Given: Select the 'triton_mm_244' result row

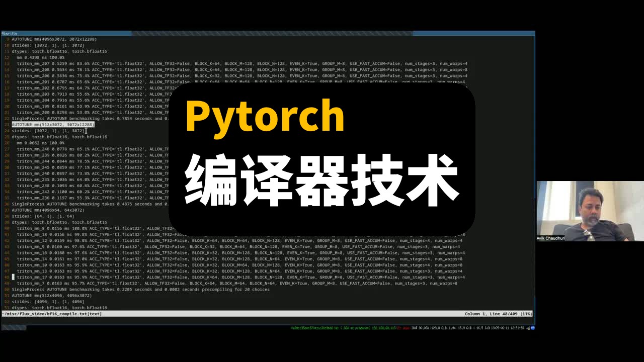Looking at the screenshot, I should [94, 161].
